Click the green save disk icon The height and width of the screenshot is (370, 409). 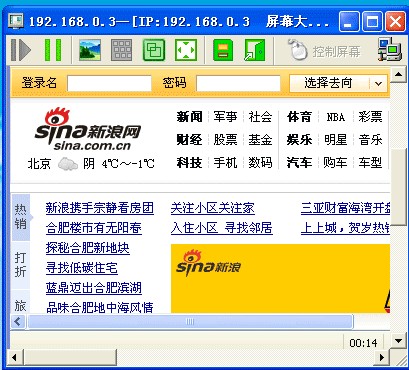223,50
